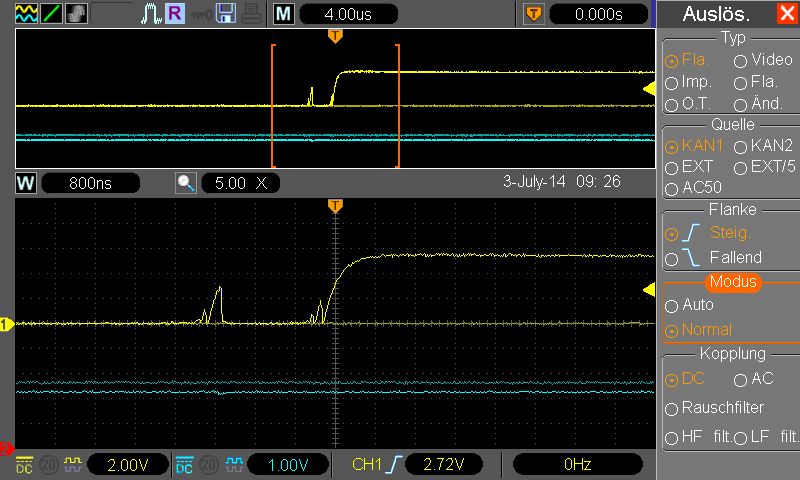Set trigger mode to Auto
The width and height of the screenshot is (800, 480).
(671, 305)
